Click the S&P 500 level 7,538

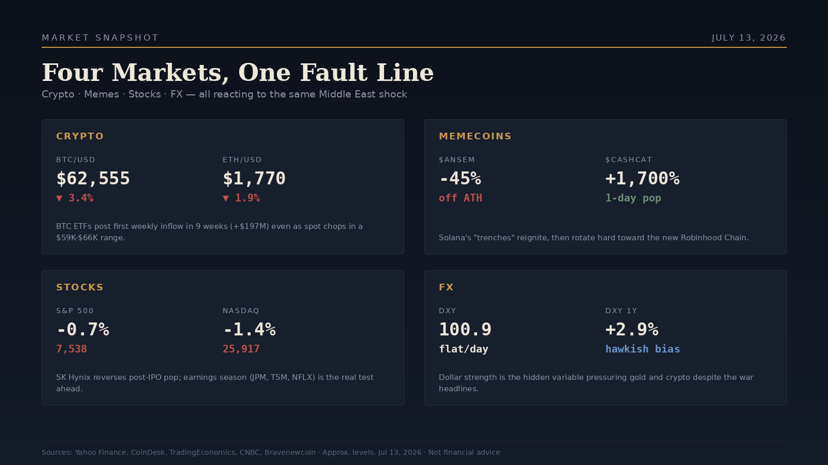click(71, 349)
